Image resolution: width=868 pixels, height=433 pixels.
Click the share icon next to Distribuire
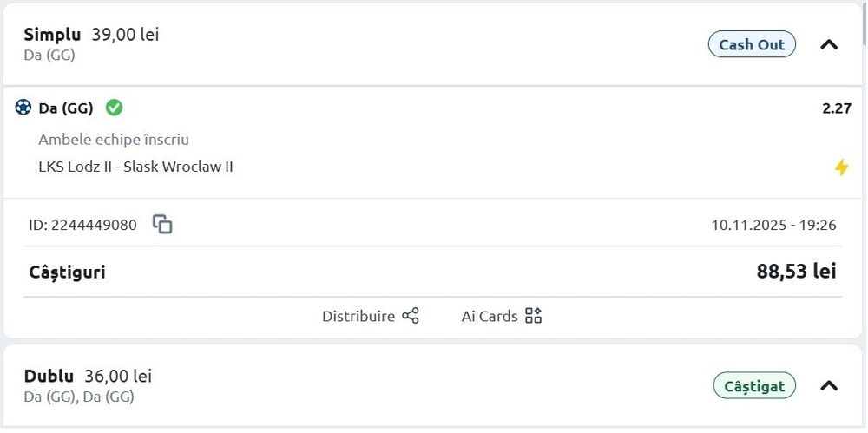411,316
